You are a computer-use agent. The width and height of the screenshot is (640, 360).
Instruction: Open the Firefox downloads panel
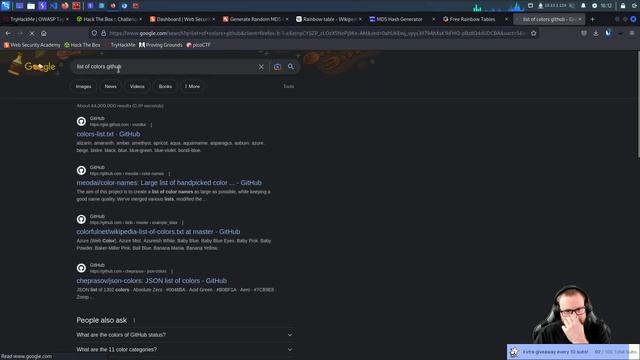[596, 33]
